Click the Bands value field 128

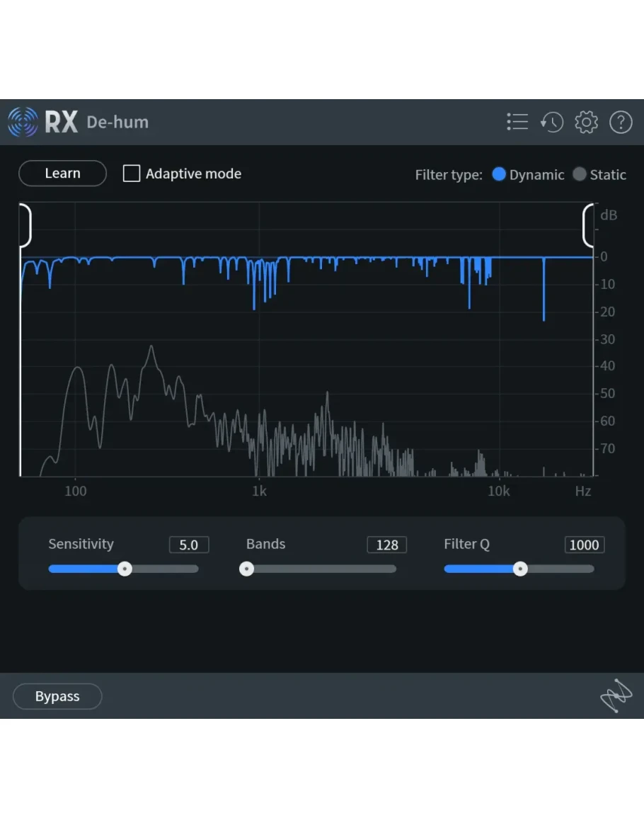tap(386, 545)
